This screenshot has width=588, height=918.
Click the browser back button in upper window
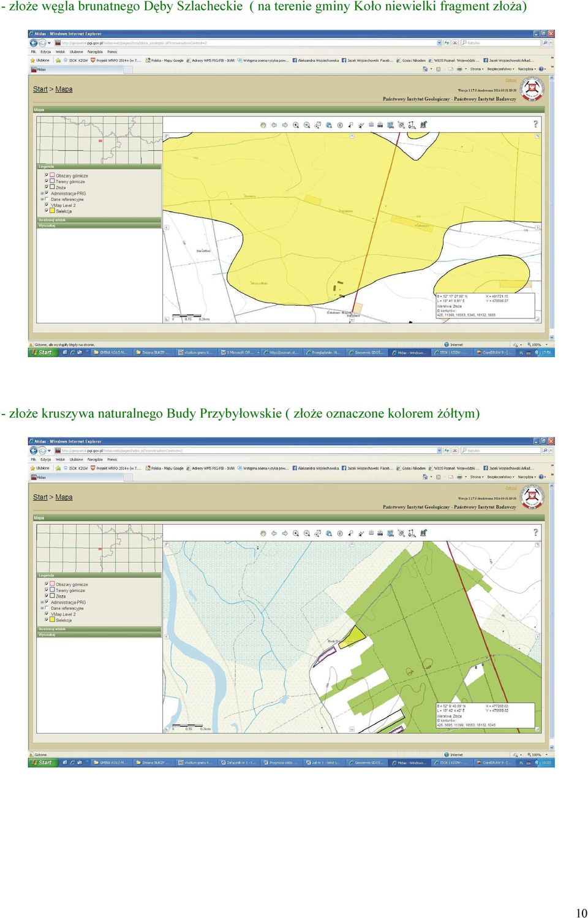[34, 43]
